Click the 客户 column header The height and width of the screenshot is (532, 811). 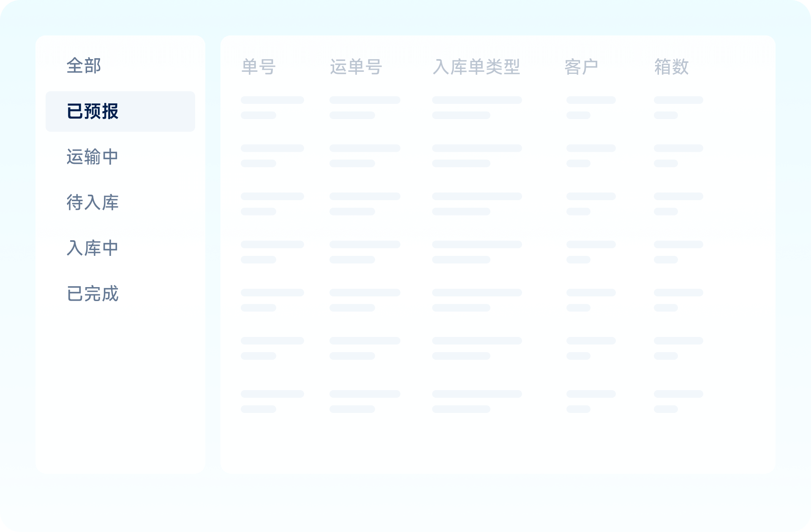[x=582, y=67]
